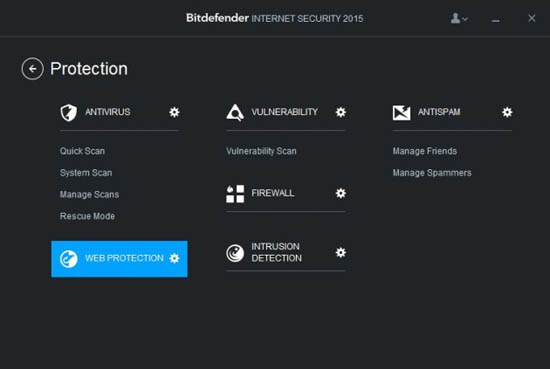
Task: Run a System Scan
Action: pos(86,173)
